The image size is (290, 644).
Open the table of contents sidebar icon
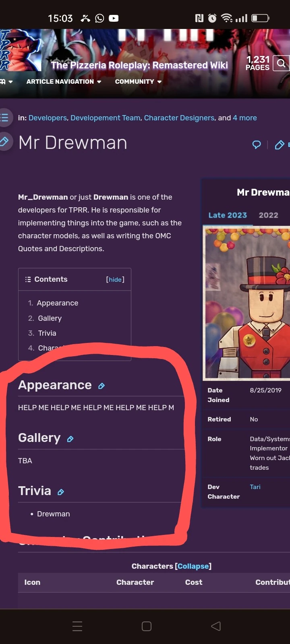(5, 118)
